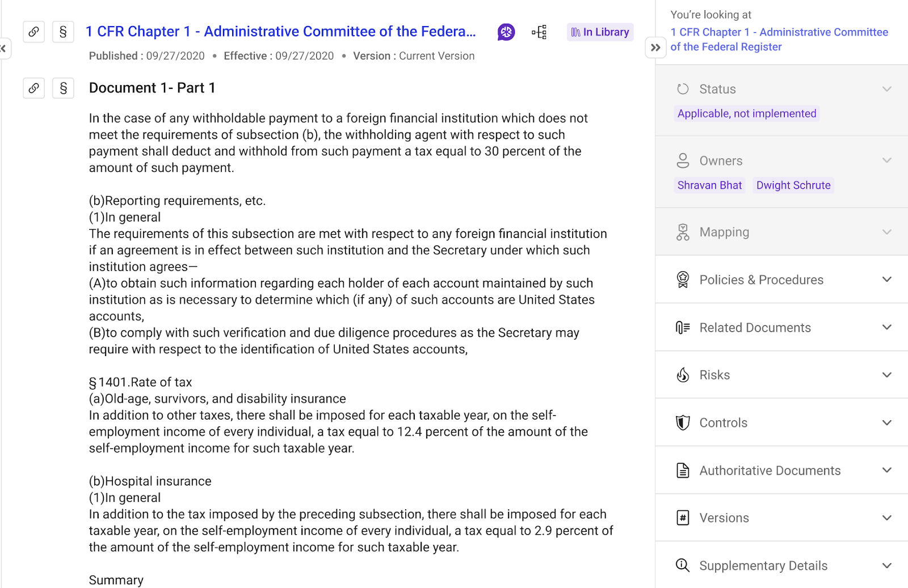
Task: Click the Controls shield icon
Action: tap(683, 422)
